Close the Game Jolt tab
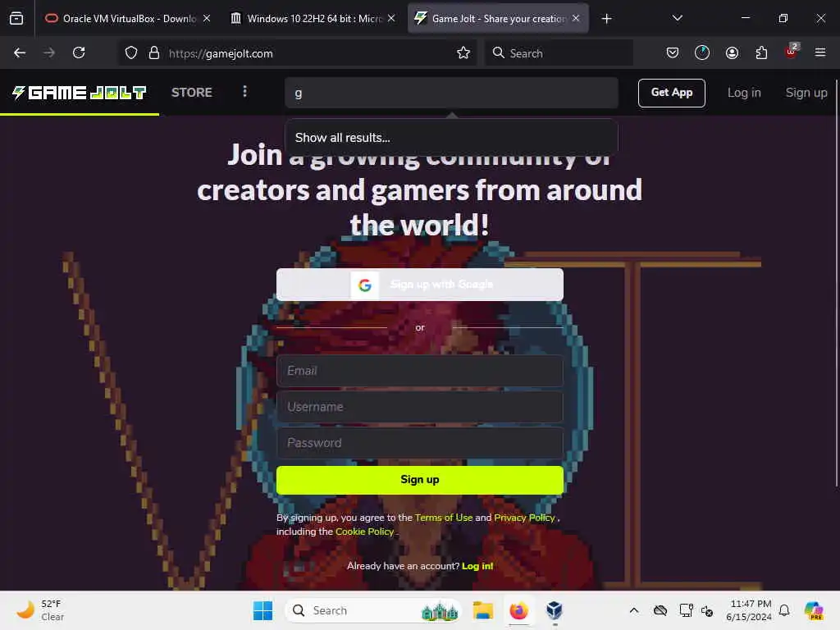840x630 pixels. pos(576,18)
